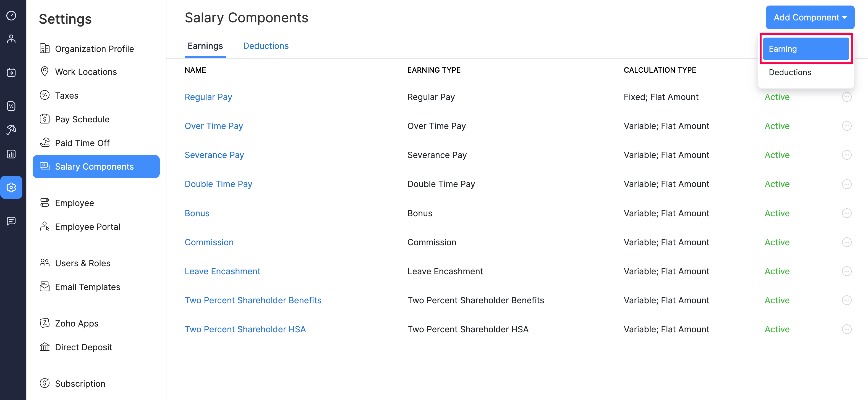Choose Deductions from the Add Component menu
The height and width of the screenshot is (400, 868).
790,72
